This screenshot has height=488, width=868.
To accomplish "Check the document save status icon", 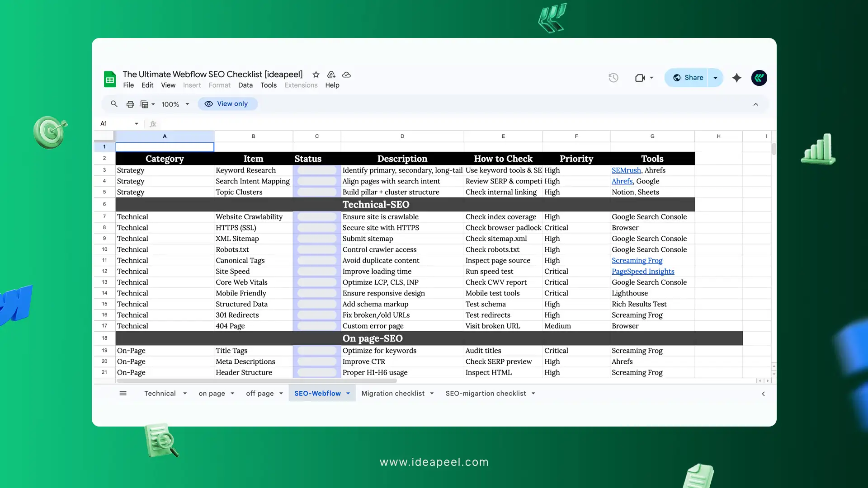I will pos(346,75).
